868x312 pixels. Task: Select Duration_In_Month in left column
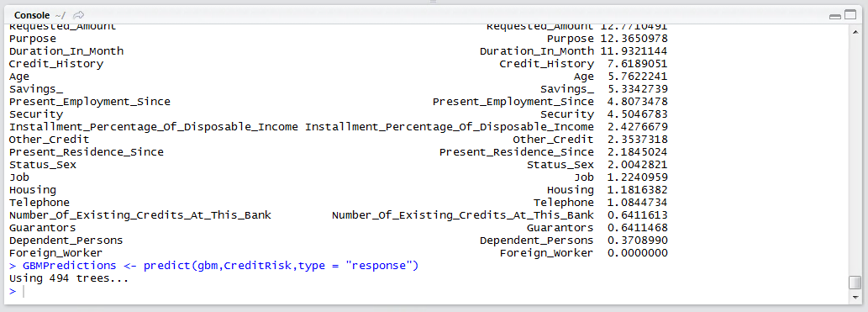(66, 51)
